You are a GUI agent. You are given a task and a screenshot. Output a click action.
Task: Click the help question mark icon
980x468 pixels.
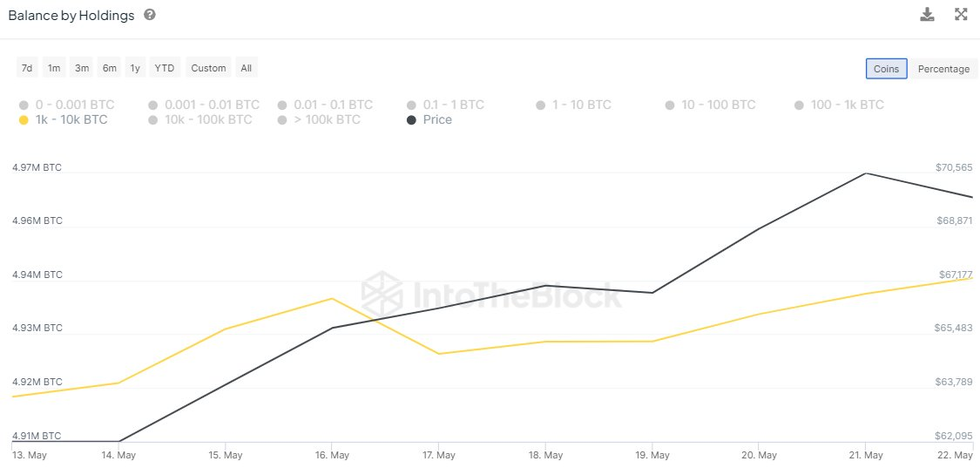(x=149, y=15)
